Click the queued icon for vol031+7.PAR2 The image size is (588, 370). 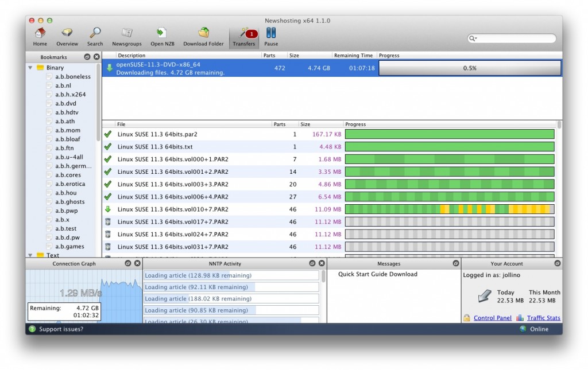point(107,247)
